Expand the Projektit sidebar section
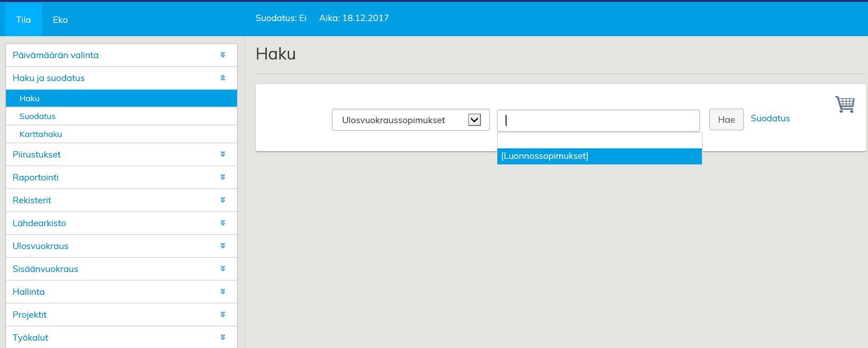This screenshot has width=868, height=348. tap(30, 315)
